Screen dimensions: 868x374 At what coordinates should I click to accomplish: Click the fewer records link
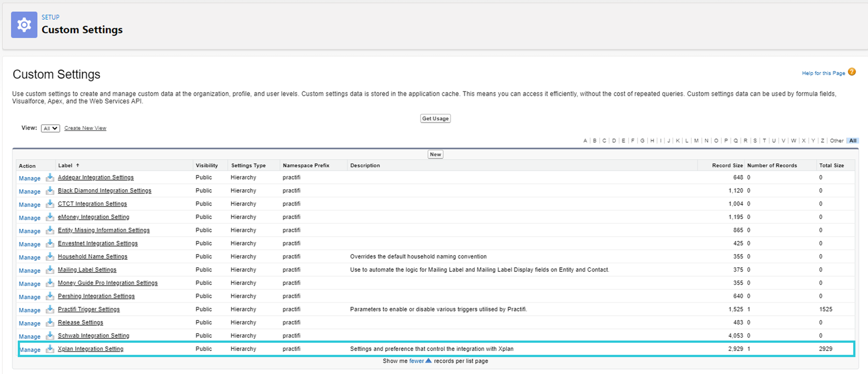click(x=416, y=361)
